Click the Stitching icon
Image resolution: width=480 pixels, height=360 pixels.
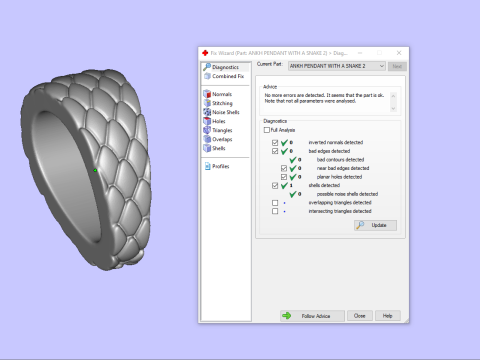coord(207,103)
